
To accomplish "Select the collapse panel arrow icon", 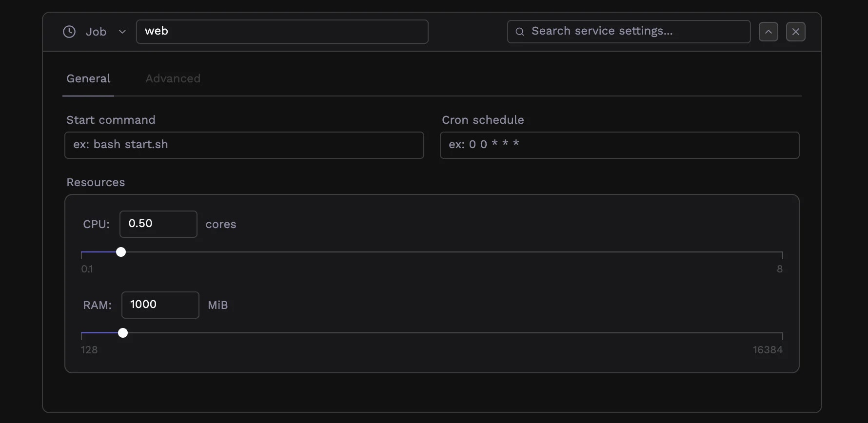I will pos(768,32).
